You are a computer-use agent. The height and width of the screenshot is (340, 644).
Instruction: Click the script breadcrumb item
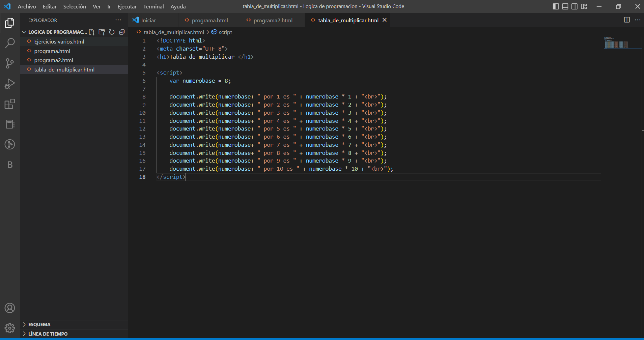(222, 32)
